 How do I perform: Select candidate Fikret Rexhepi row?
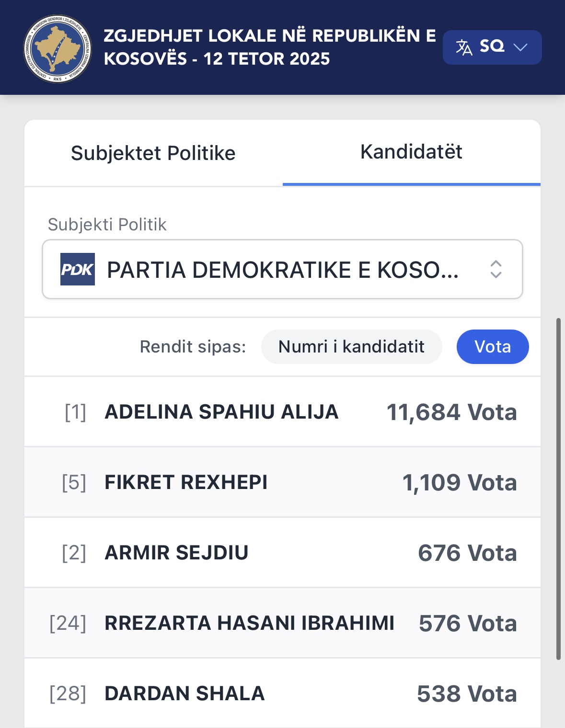(x=186, y=482)
